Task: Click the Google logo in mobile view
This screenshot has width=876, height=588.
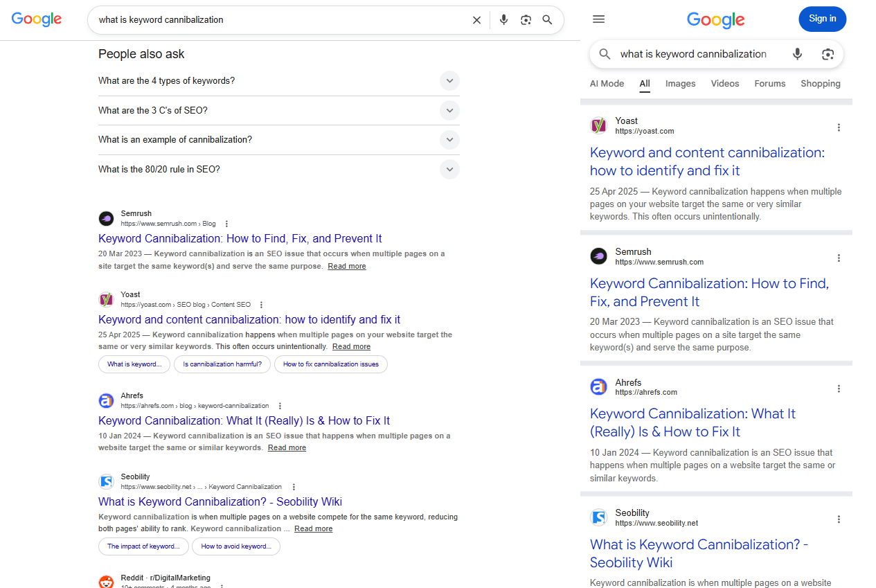Action: [x=716, y=19]
